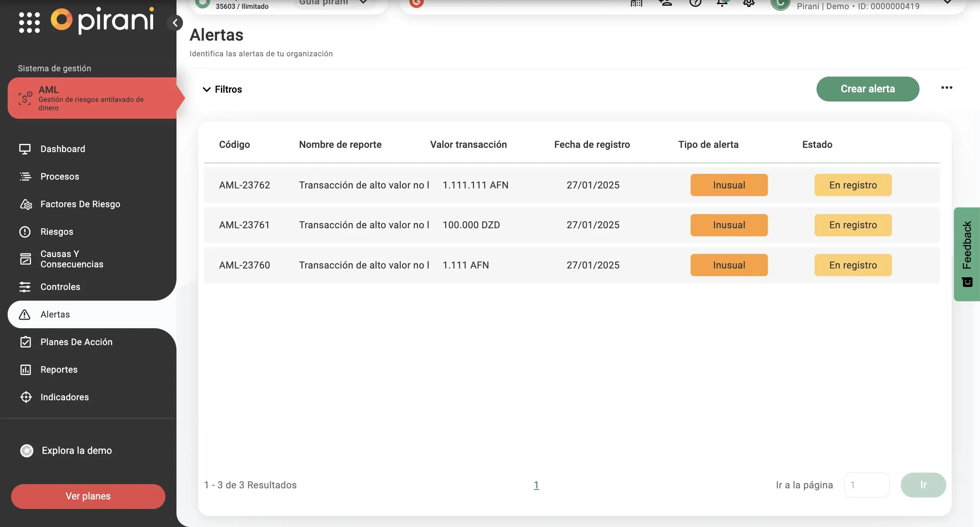980x527 pixels.
Task: Open Planes De Acción section
Action: 76,342
